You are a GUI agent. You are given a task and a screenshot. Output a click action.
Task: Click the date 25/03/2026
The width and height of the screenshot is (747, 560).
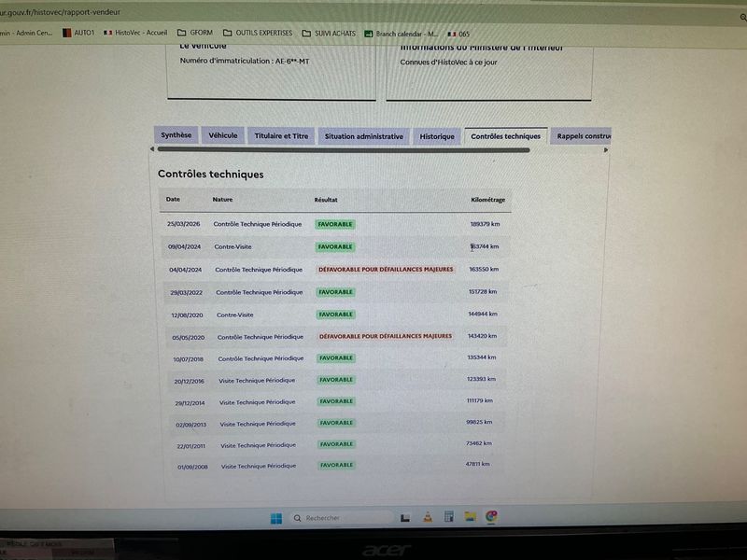click(183, 224)
